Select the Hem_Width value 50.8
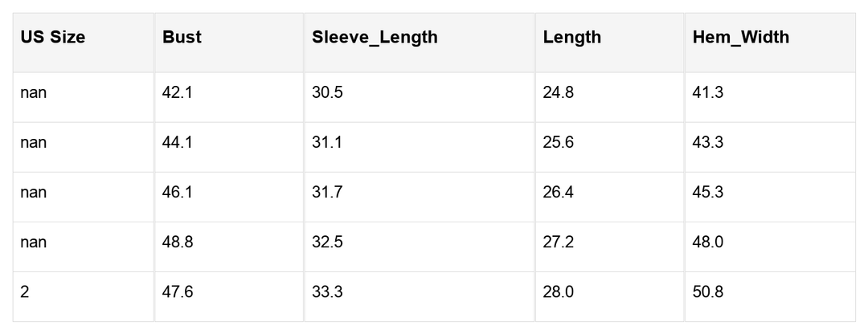 tap(708, 292)
